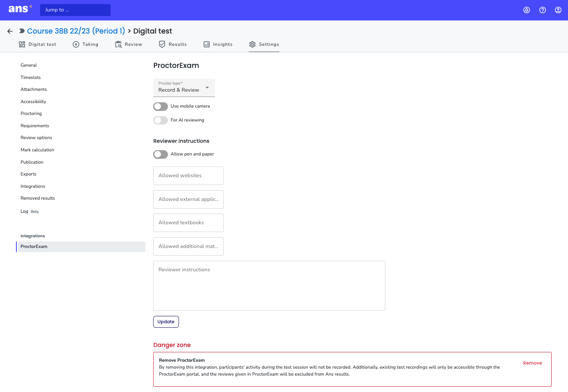568x392 pixels.
Task: Enable the Allow pen and paper switch
Action: 161,154
